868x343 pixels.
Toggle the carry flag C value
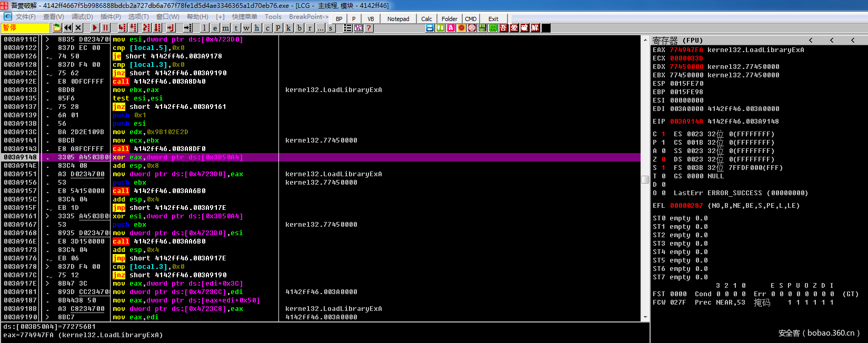coord(663,134)
